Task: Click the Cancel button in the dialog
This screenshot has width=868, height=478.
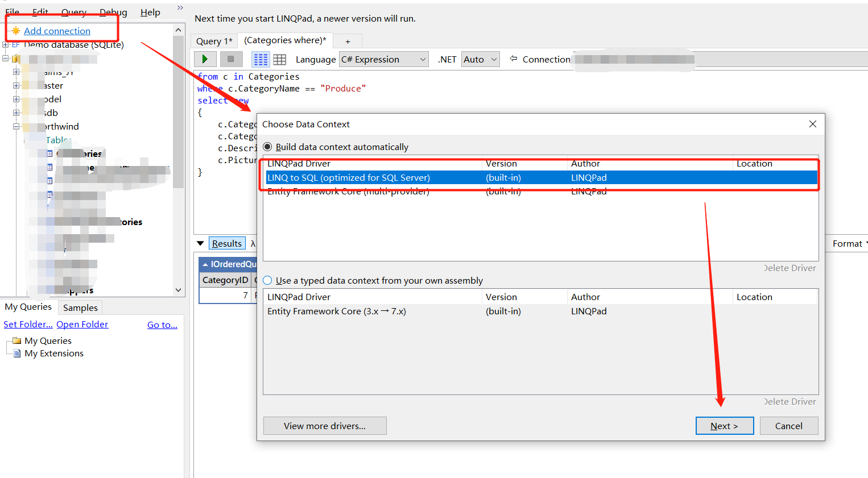Action: pyautogui.click(x=789, y=426)
